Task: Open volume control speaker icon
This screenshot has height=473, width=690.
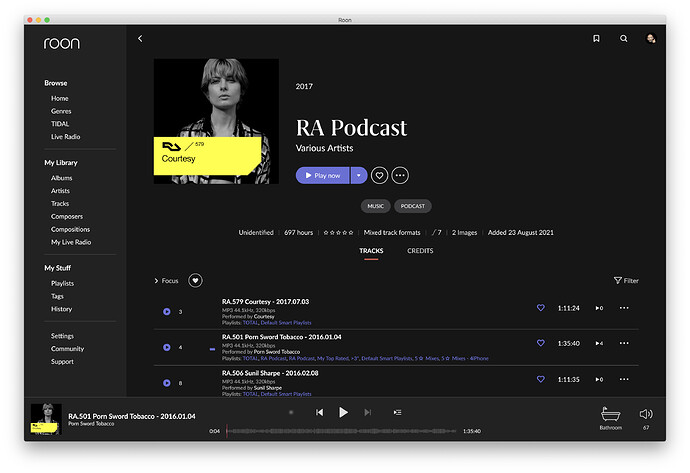Action: (646, 414)
